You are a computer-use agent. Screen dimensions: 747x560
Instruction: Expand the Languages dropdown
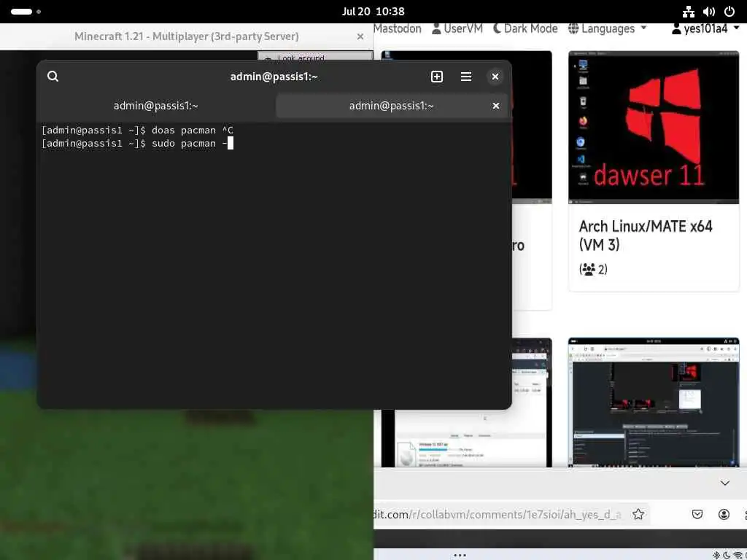point(608,28)
